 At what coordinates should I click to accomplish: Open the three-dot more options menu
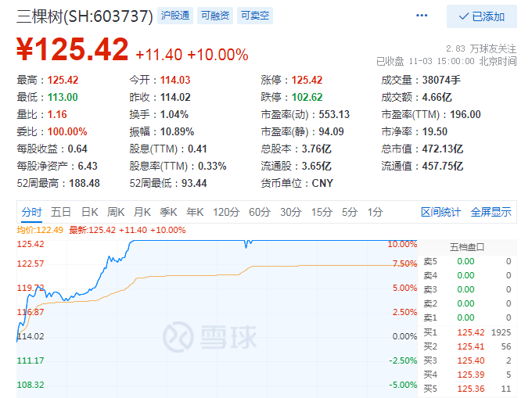click(x=422, y=16)
